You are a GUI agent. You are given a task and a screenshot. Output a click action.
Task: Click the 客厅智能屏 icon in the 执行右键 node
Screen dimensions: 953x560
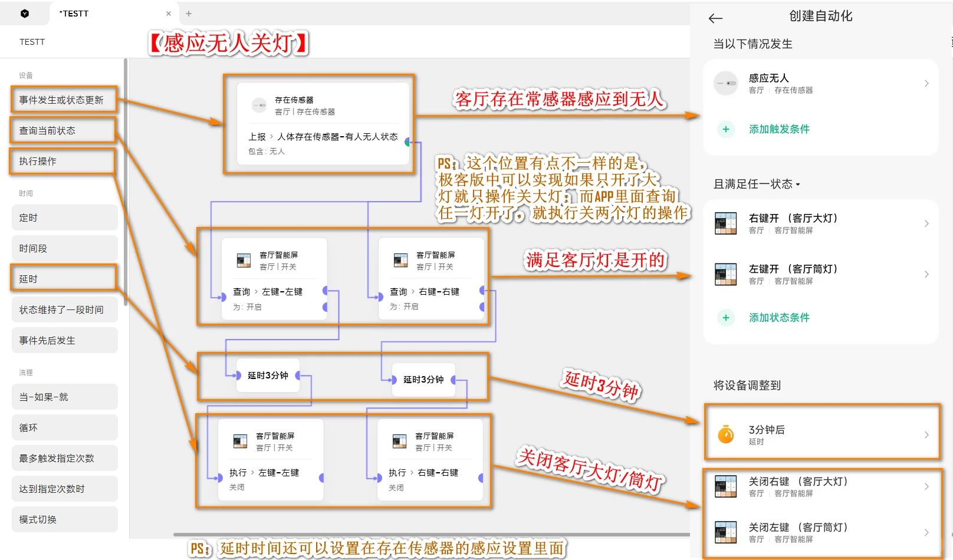pos(400,440)
